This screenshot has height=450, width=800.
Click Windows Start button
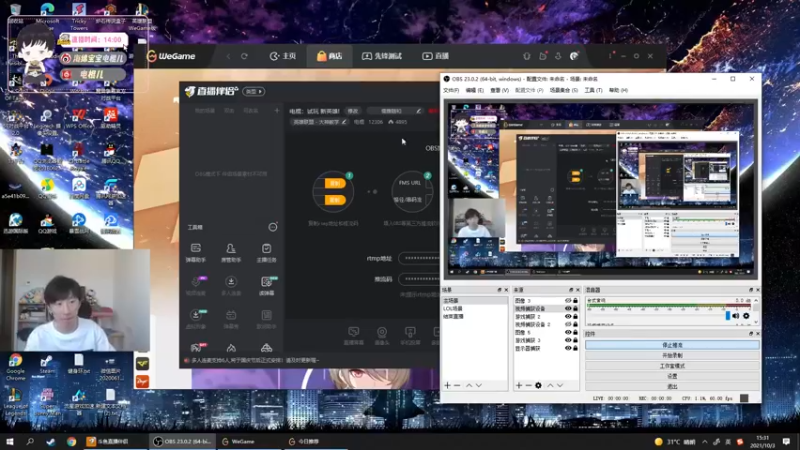pos(9,442)
